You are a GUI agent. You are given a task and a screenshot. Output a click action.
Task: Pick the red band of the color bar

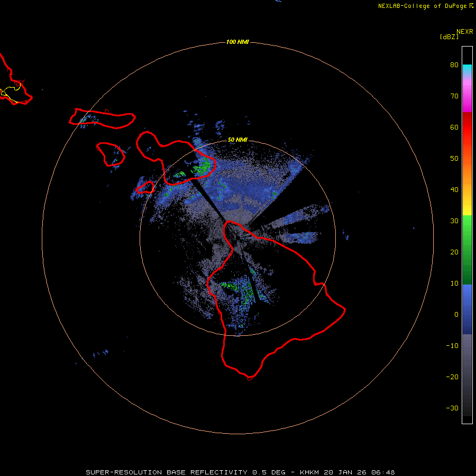click(x=467, y=127)
